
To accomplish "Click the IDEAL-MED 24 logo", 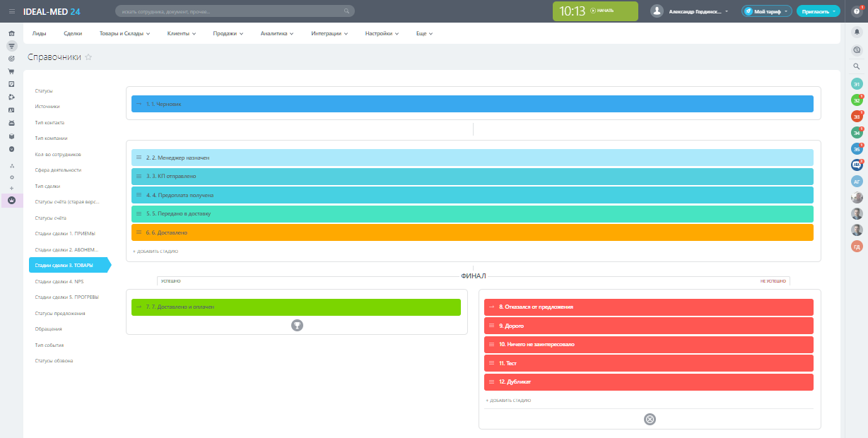I will pyautogui.click(x=51, y=11).
